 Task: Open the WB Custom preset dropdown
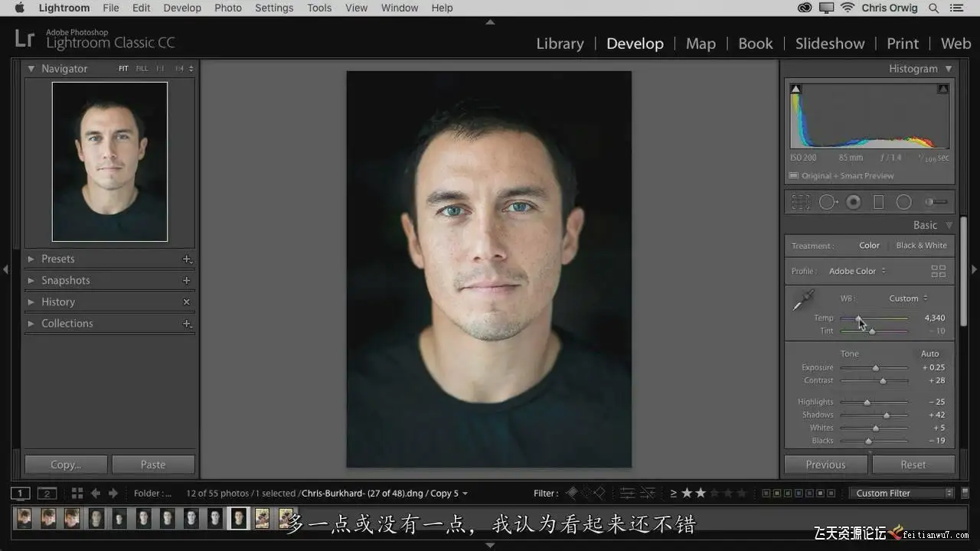[908, 298]
